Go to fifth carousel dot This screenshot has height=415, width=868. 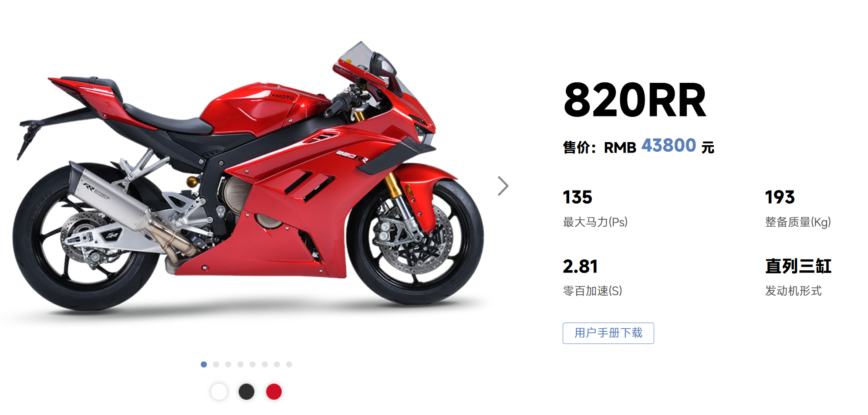(x=253, y=364)
